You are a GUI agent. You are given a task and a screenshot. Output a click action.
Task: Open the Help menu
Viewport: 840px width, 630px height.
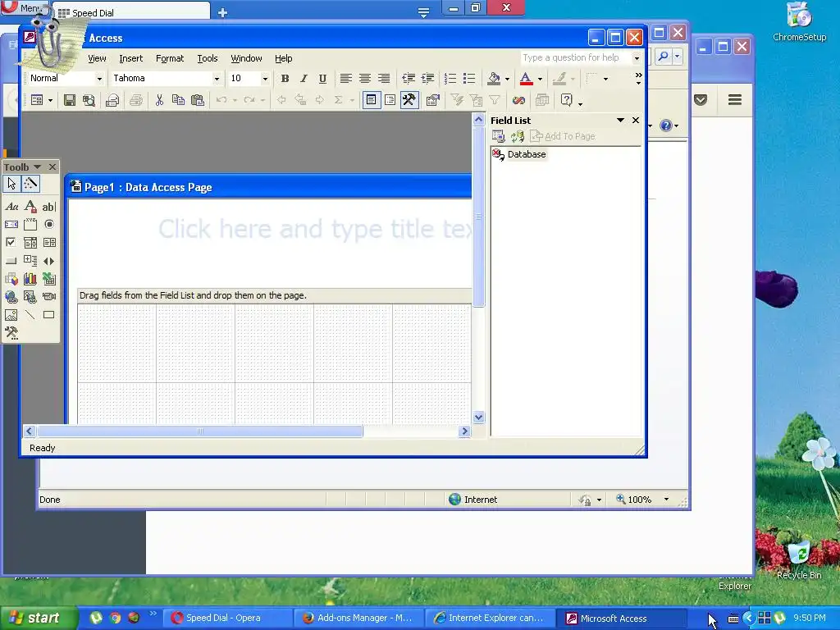(283, 58)
